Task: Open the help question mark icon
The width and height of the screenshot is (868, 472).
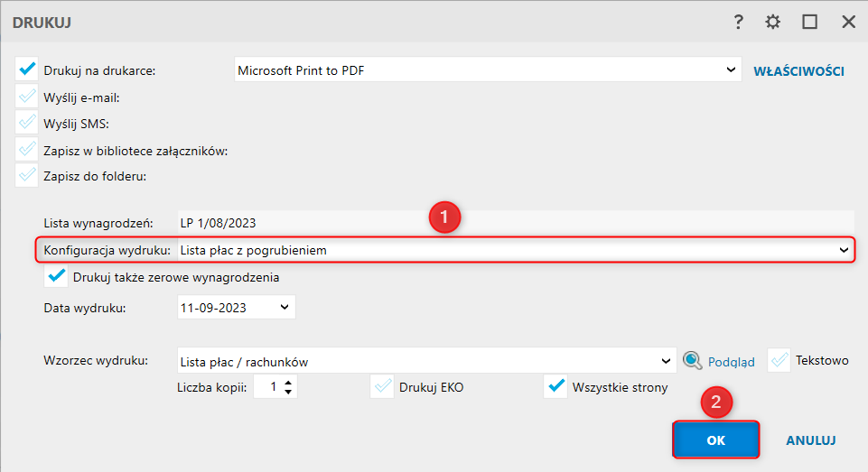Action: tap(739, 23)
